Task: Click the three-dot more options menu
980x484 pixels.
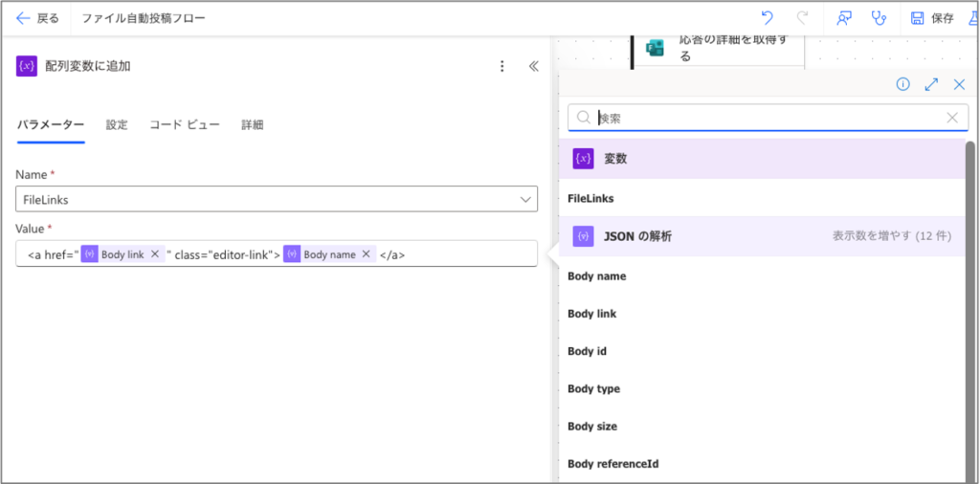Action: (x=502, y=66)
